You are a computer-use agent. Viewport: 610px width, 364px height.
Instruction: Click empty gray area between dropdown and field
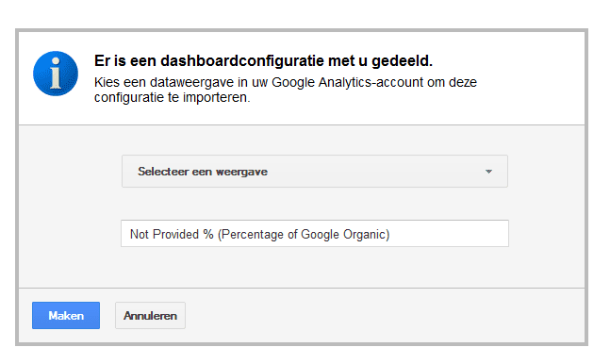[x=315, y=204]
